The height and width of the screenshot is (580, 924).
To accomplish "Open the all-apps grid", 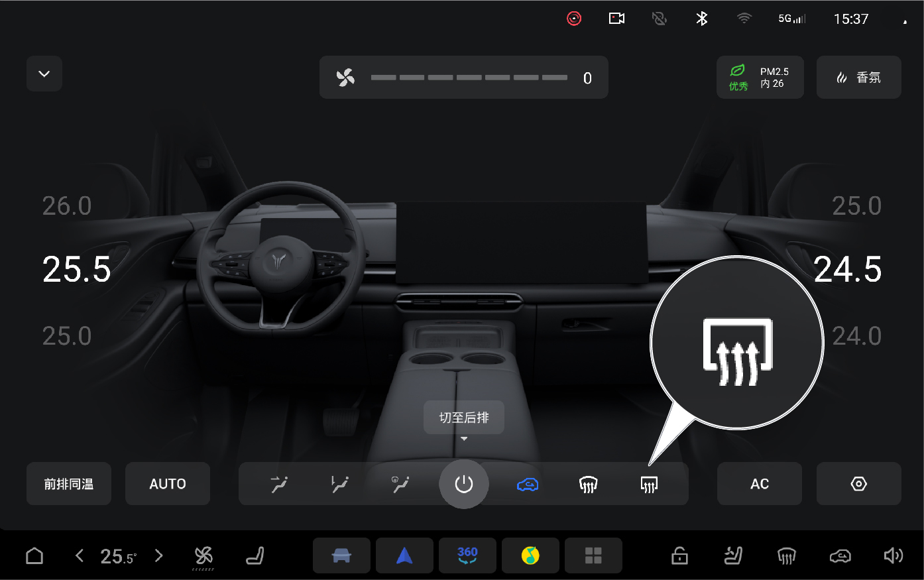I will 593,555.
